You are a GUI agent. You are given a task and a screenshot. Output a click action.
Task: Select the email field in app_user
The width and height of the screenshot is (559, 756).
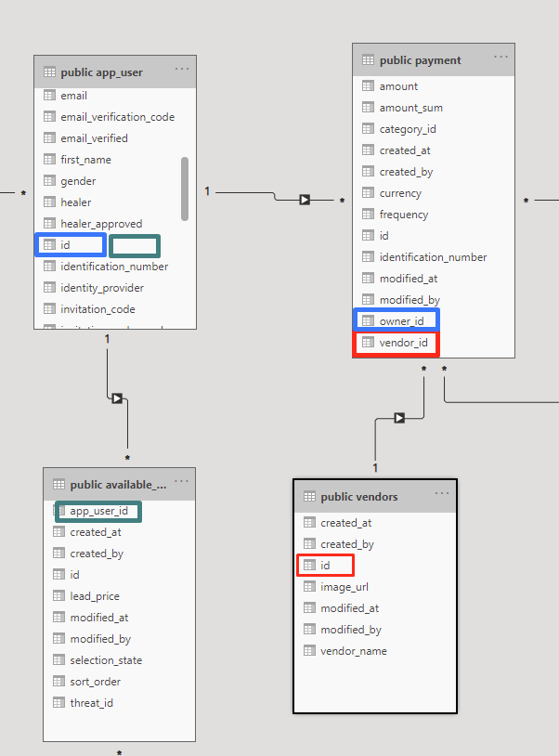pos(115,96)
